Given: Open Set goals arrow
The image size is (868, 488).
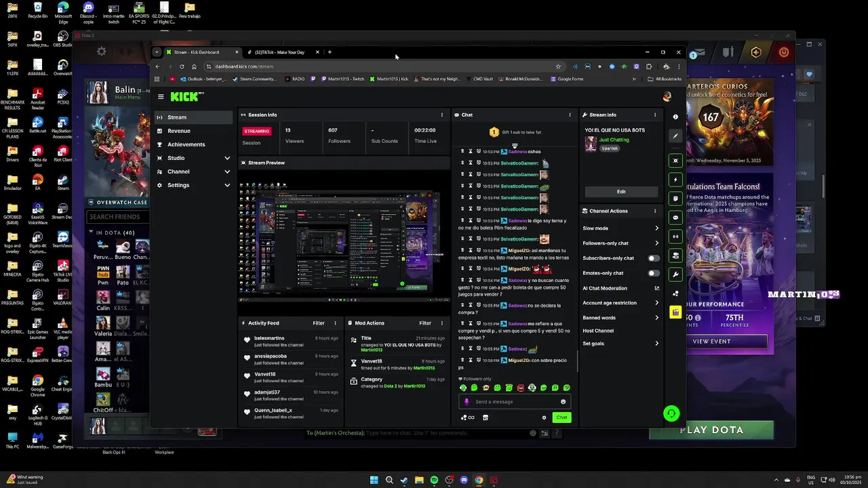Looking at the screenshot, I should click(656, 344).
